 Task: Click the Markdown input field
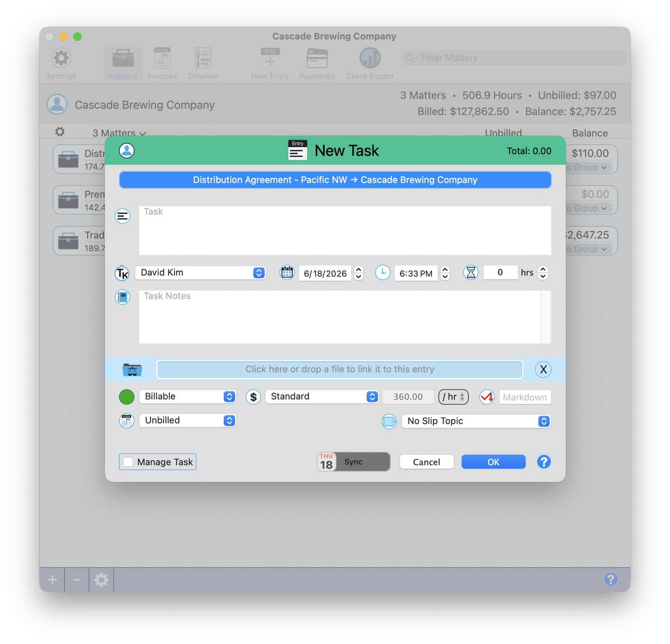(525, 397)
